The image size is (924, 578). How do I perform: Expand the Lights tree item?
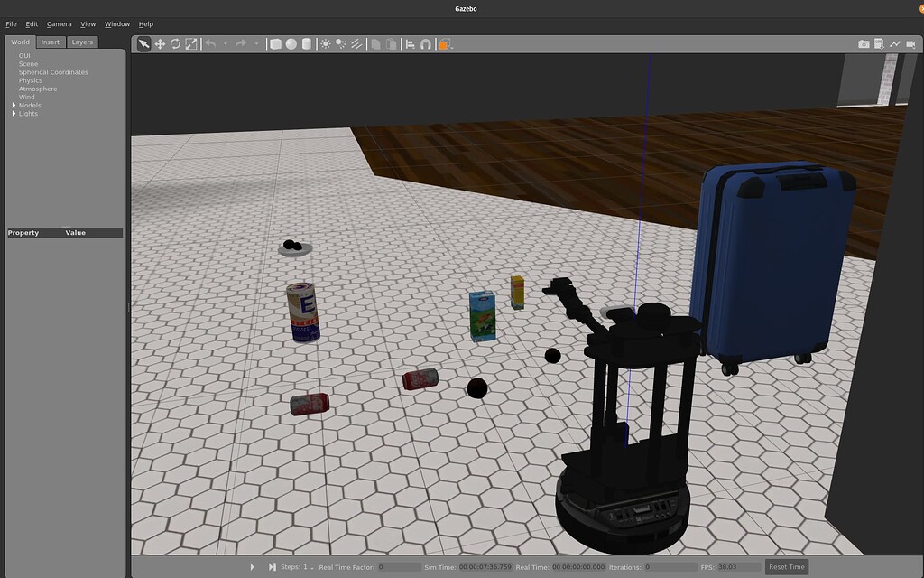tap(13, 113)
